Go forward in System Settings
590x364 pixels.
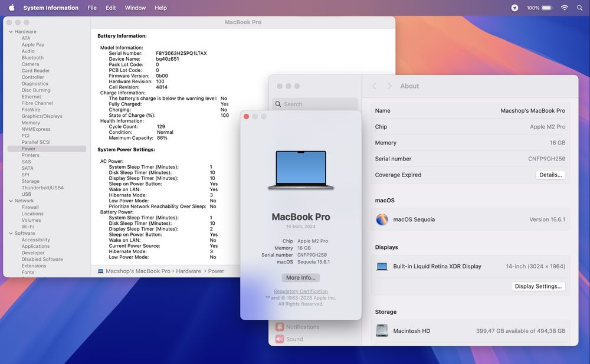point(389,86)
